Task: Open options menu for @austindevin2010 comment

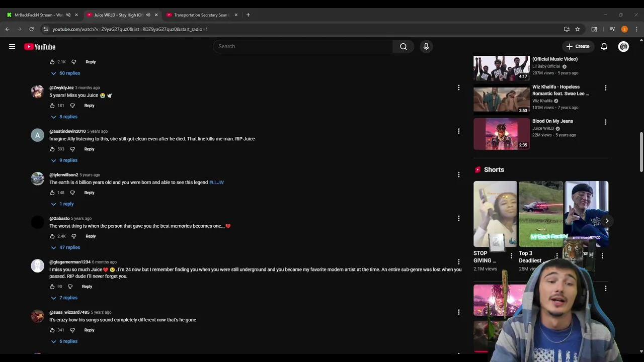Action: tap(458, 131)
